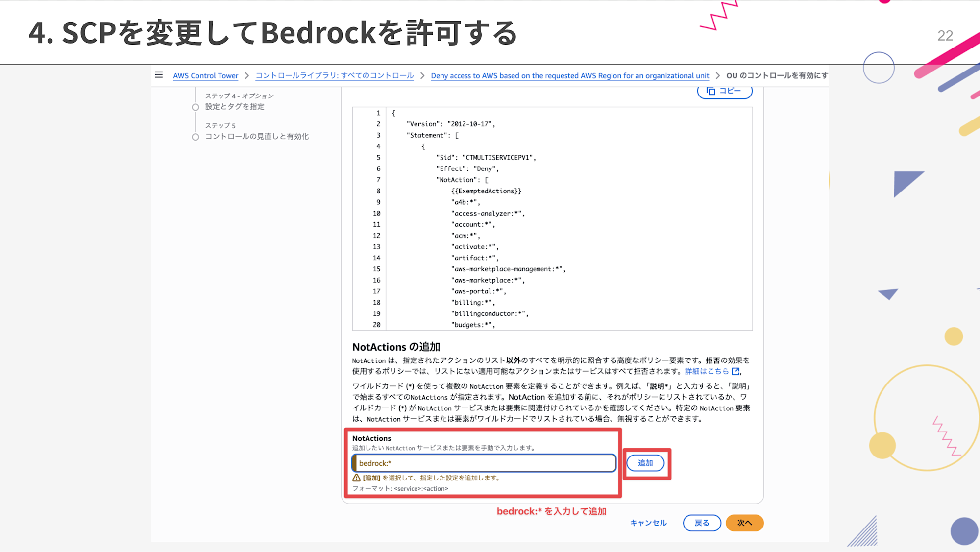
Task: Click the "Effect": "Deny" code line
Action: pos(467,168)
